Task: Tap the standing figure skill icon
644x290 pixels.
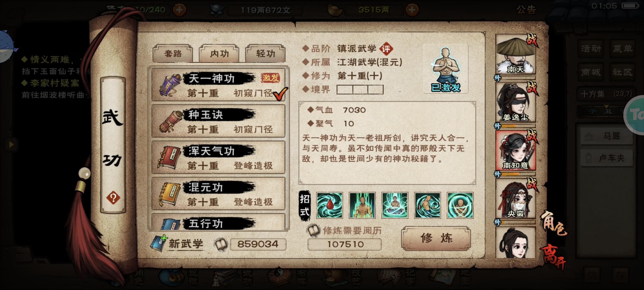Action: pyautogui.click(x=362, y=205)
